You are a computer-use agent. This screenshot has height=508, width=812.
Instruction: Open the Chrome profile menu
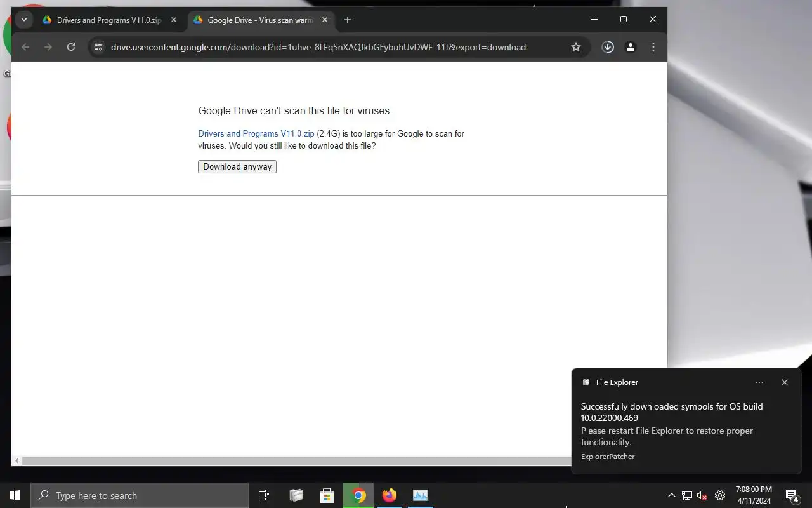coord(631,47)
